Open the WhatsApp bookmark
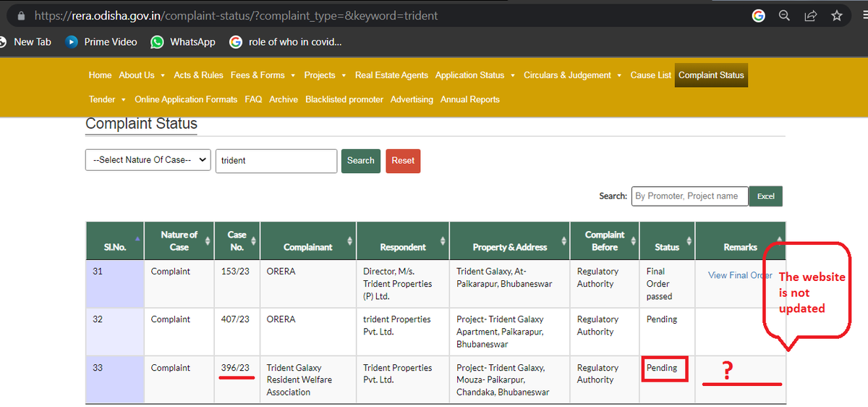This screenshot has height=407, width=868. (183, 42)
